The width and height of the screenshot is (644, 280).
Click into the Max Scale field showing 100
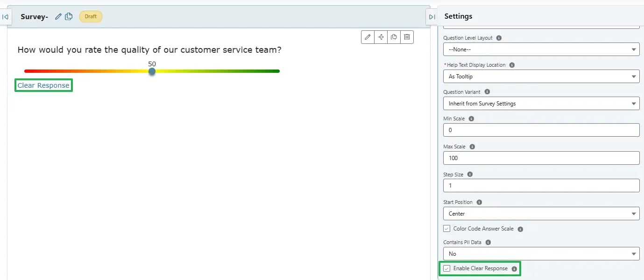[x=541, y=158]
